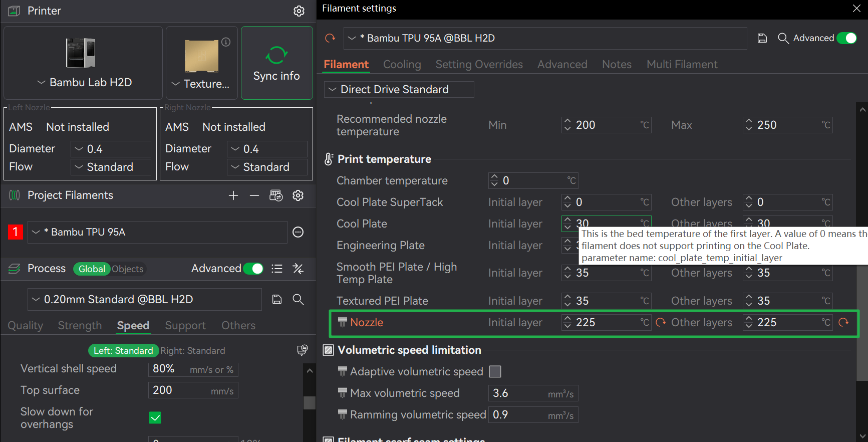Screen dimensions: 868x442
Task: Click Nozzle other layers temperature field
Action: 788,322
